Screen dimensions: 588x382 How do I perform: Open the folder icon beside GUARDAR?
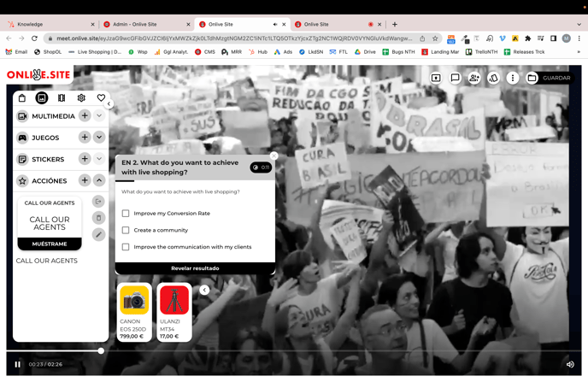point(532,78)
